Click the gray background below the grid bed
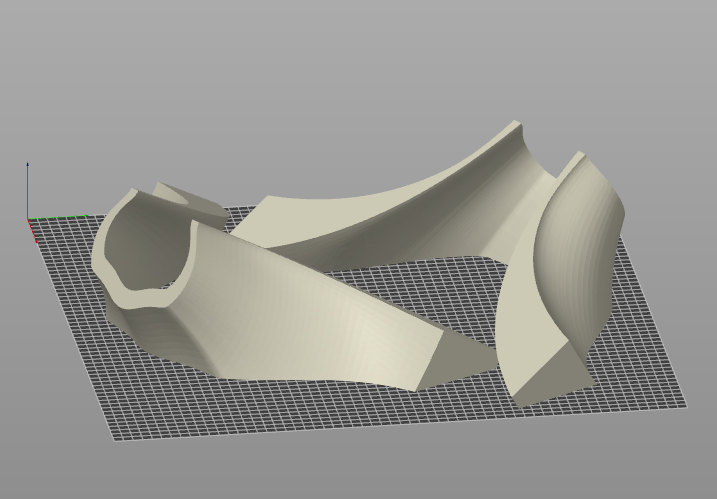This screenshot has width=717, height=499. [x=350, y=470]
